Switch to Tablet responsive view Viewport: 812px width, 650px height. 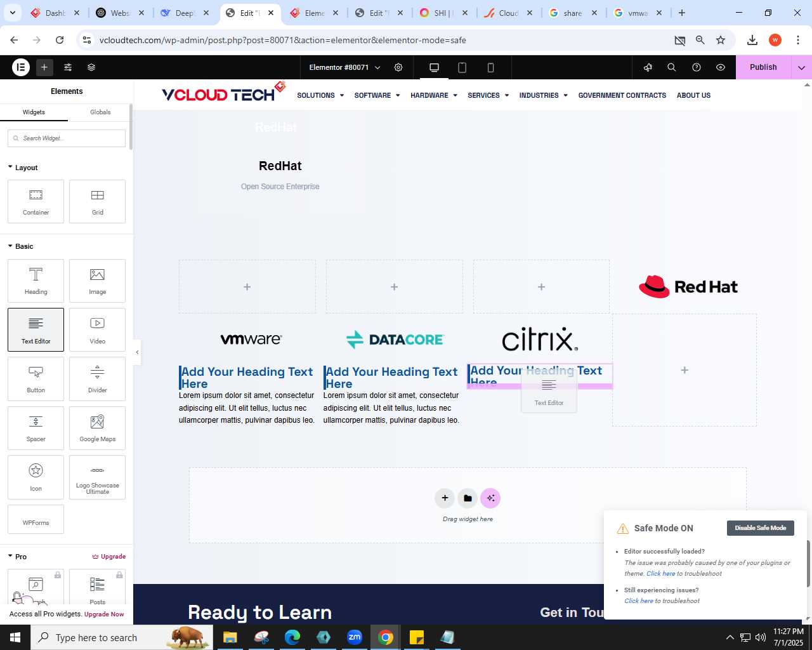coord(462,67)
